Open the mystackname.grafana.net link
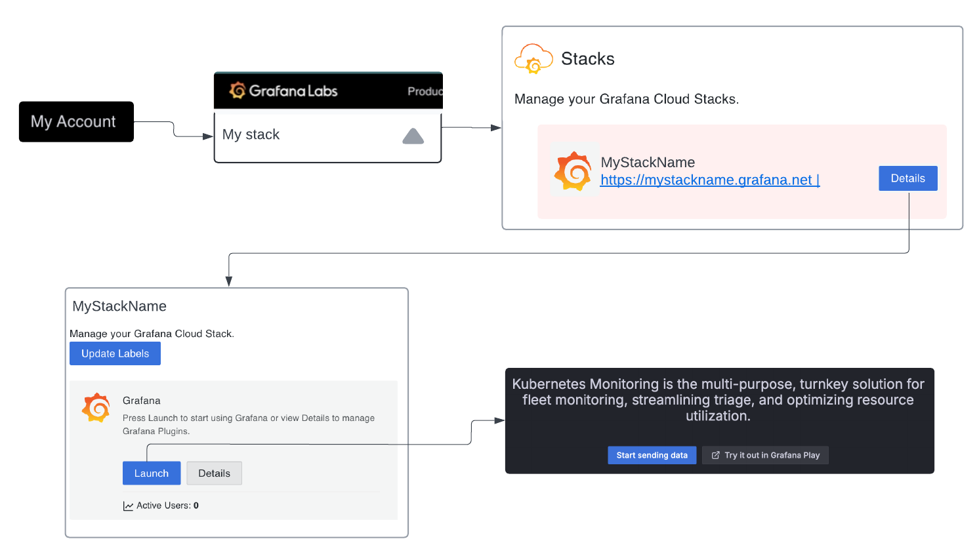Screen dimensions: 979x560 click(x=709, y=180)
